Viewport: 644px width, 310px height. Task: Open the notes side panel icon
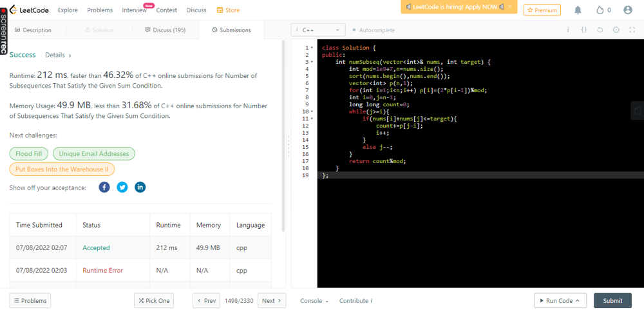pyautogui.click(x=638, y=110)
